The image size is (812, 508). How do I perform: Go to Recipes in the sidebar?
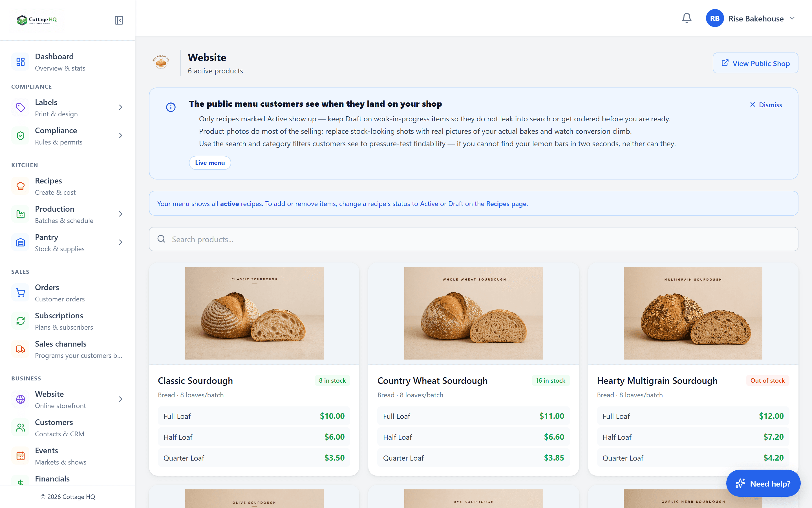pos(67,186)
